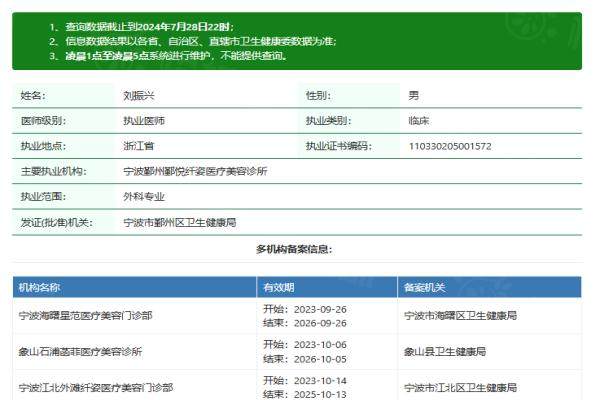Image resolution: width=600 pixels, height=400 pixels.
Task: Click the 医师级别 field label
Action: (43, 121)
